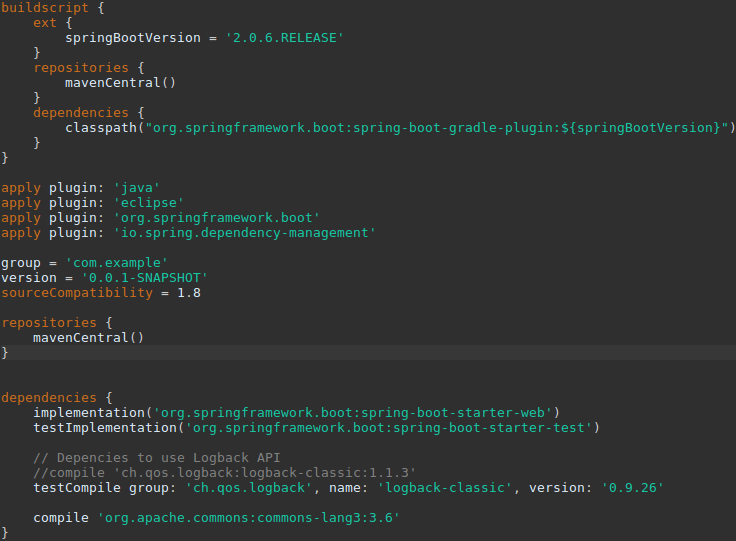Click the commented-out logback-classic:1.1.3 compile line
This screenshot has width=736, height=541.
point(224,473)
